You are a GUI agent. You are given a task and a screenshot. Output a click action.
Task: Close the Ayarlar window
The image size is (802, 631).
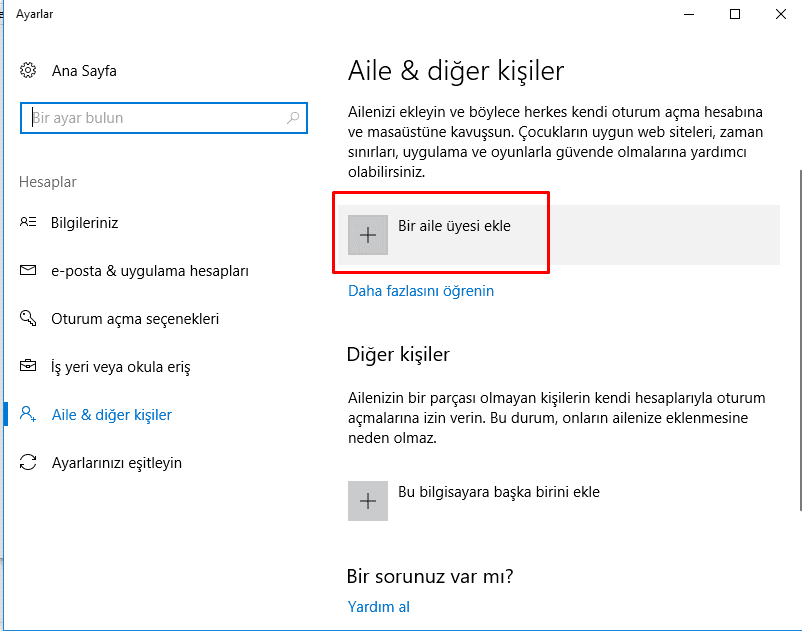[780, 14]
